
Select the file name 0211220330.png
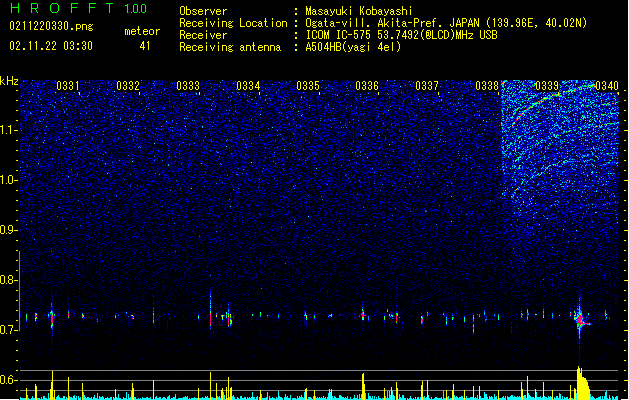point(51,27)
